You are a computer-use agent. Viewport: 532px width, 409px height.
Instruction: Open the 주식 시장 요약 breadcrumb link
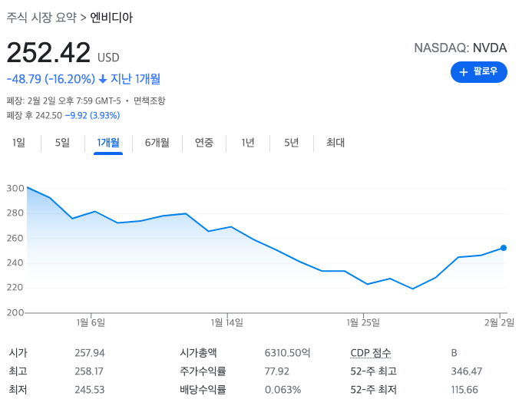point(41,18)
